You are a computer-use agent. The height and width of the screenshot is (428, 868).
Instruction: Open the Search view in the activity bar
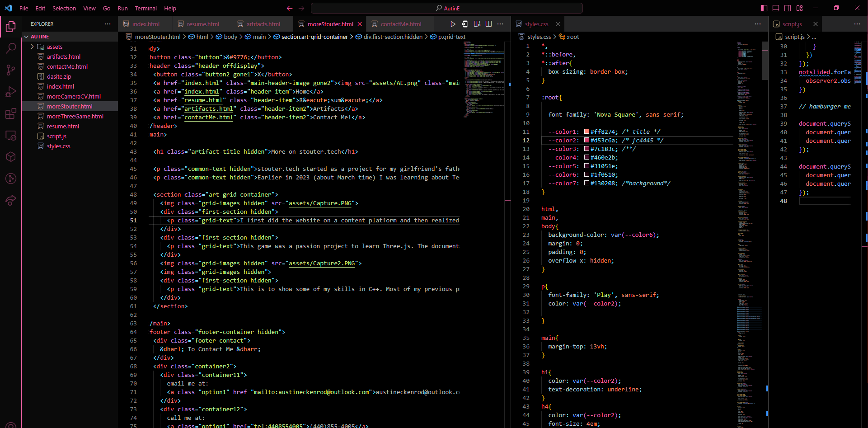11,48
